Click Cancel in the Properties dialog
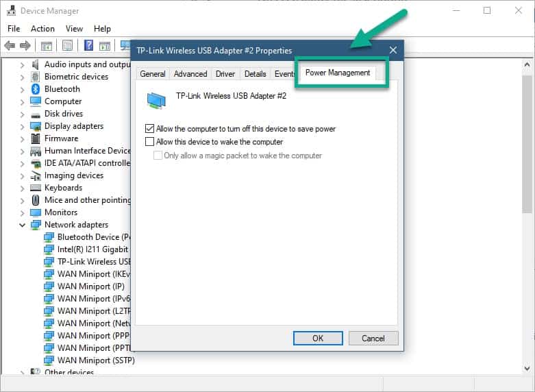The height and width of the screenshot is (392, 535). tap(373, 338)
